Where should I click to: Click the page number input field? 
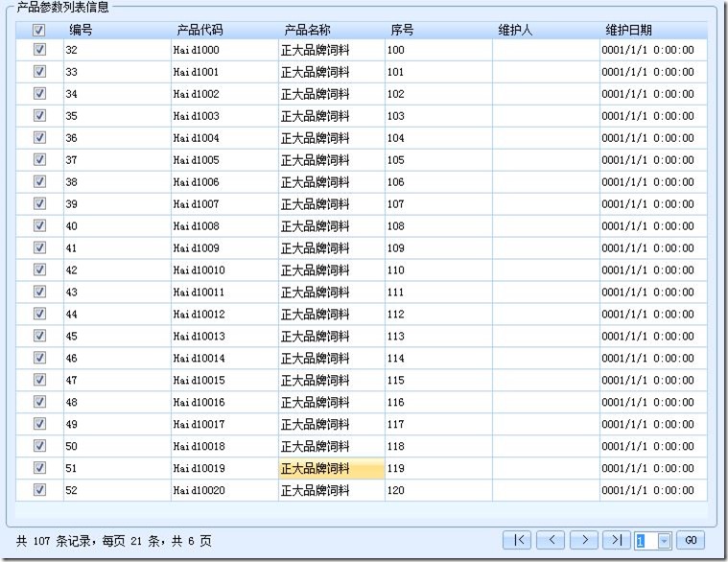click(646, 541)
